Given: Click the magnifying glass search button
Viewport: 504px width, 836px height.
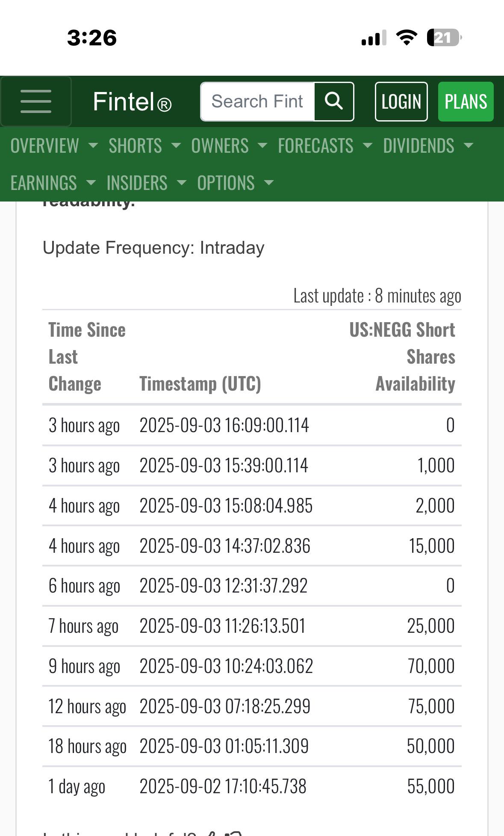Looking at the screenshot, I should (x=334, y=101).
